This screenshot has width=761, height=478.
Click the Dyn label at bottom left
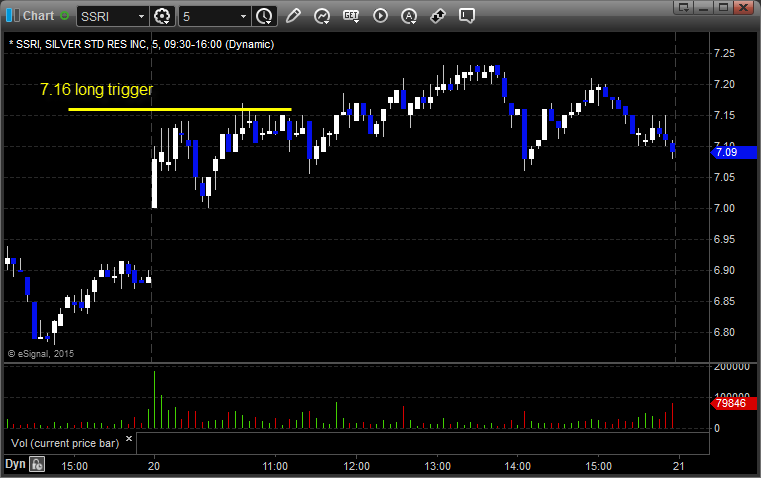click(15, 464)
